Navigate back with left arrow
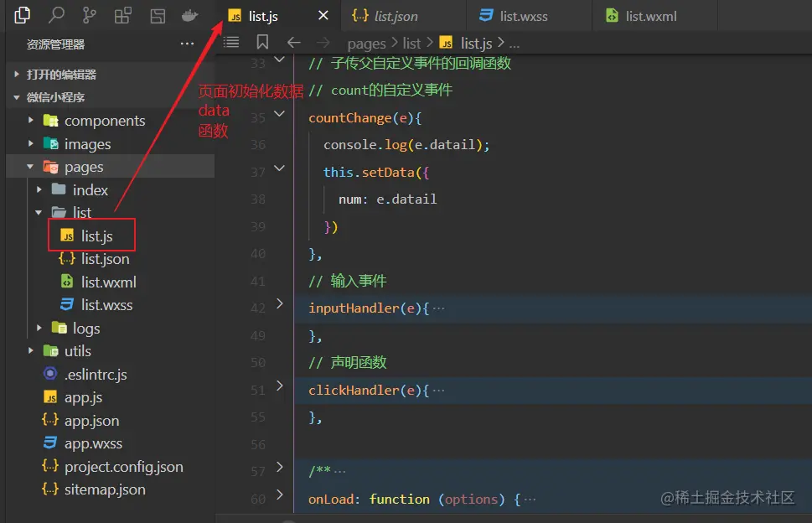Viewport: 812px width, 523px height. [x=293, y=43]
